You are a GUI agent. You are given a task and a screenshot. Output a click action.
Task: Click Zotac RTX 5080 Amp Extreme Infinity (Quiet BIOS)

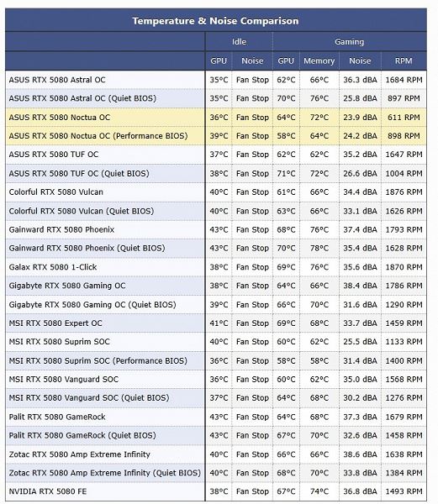click(105, 473)
